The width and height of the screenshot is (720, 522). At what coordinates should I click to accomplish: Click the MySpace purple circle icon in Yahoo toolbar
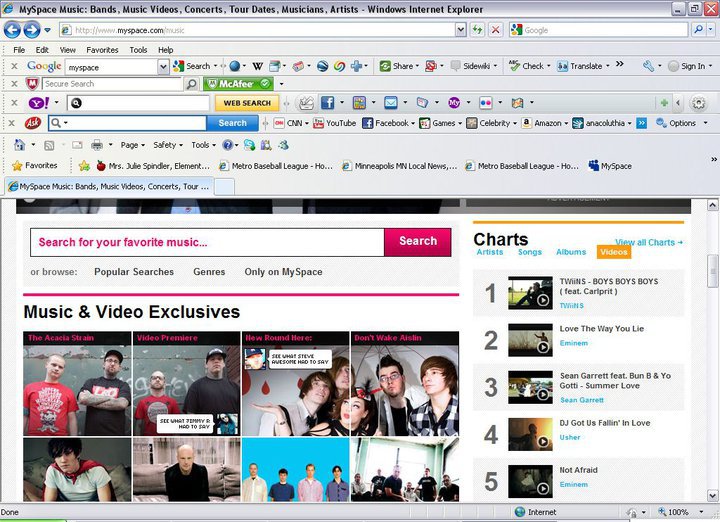(454, 103)
